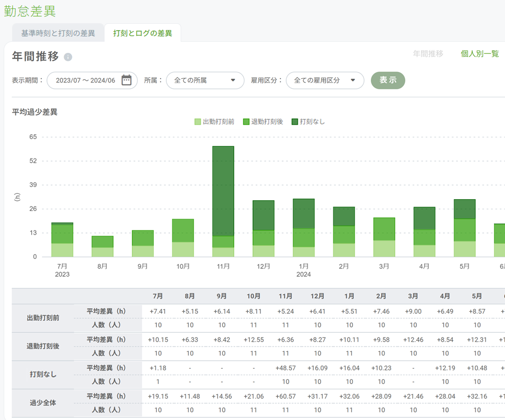505x420 pixels.
Task: Click the 過少全体 row header
Action: [43, 403]
